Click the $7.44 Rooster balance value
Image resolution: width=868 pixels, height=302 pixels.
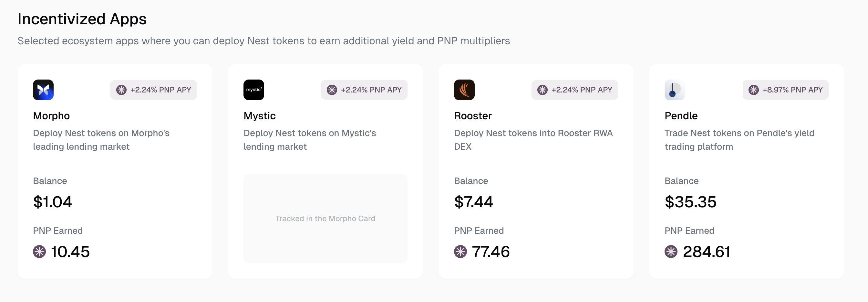tap(473, 202)
